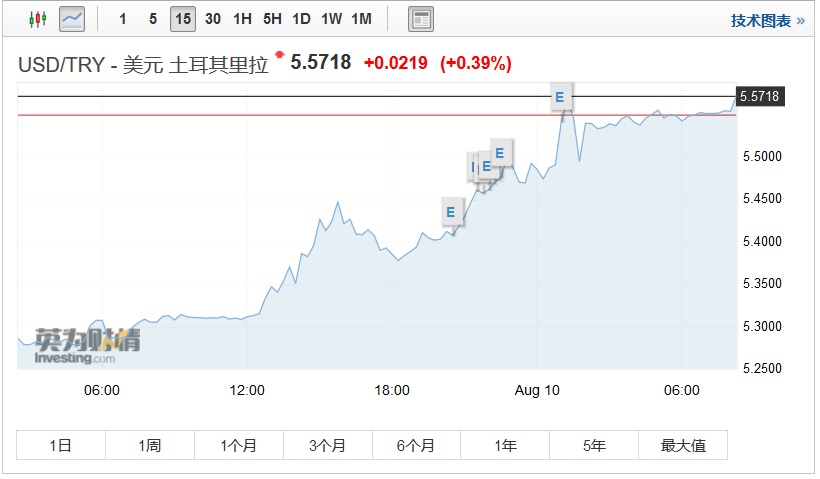Screen dimensions: 820x479
Task: Select the line chart type icon
Action: pos(72,19)
